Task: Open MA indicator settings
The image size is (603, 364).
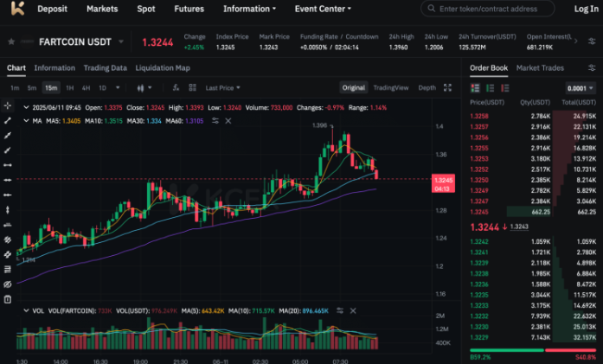Action: click(x=217, y=121)
